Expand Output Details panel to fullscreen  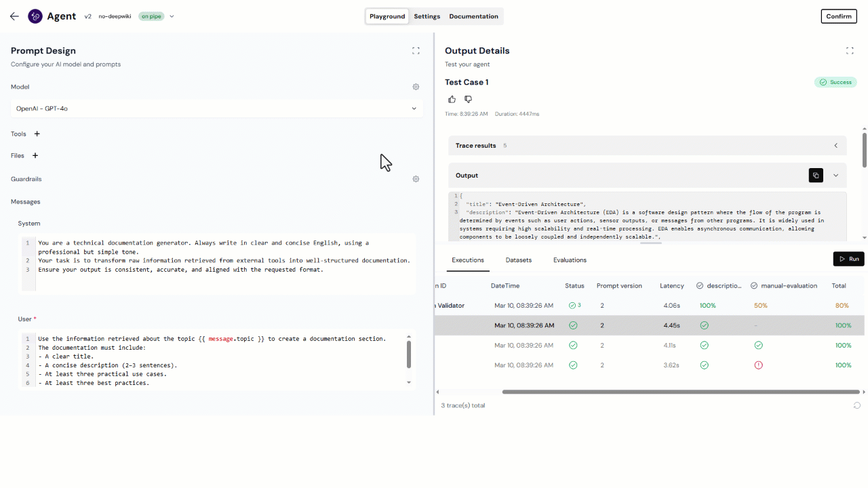coord(850,51)
